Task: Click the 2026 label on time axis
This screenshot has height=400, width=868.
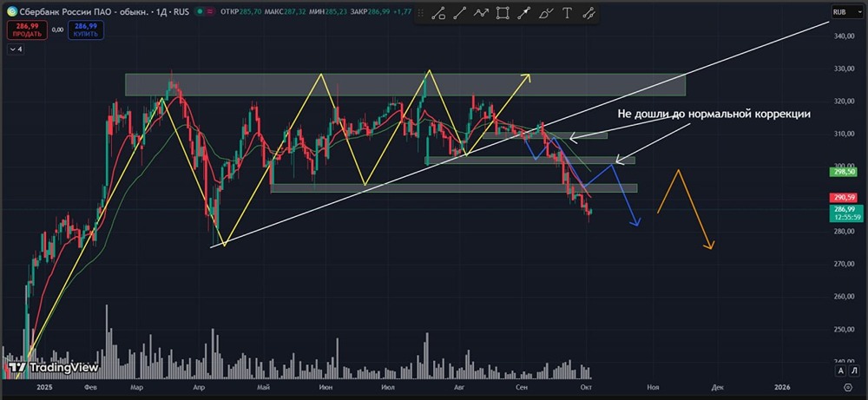Action: (782, 387)
